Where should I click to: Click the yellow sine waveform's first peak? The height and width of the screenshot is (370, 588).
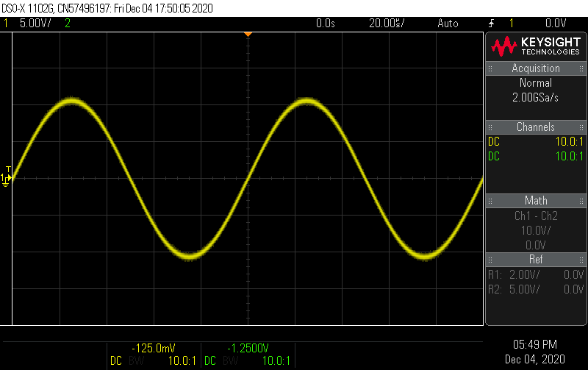click(71, 101)
